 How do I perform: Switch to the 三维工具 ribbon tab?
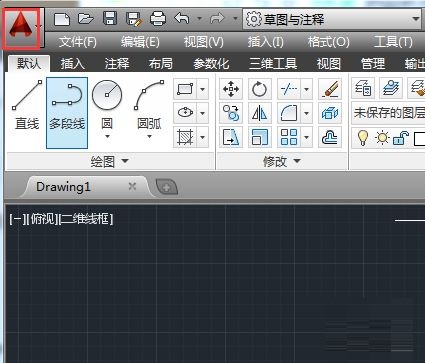pyautogui.click(x=273, y=64)
